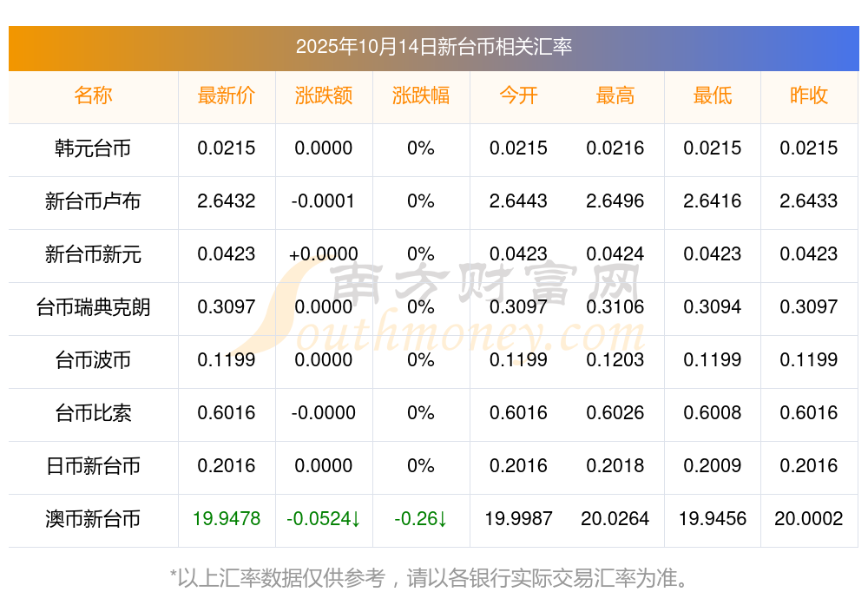
Task: Click the 日币新台币 row name
Action: 93,466
